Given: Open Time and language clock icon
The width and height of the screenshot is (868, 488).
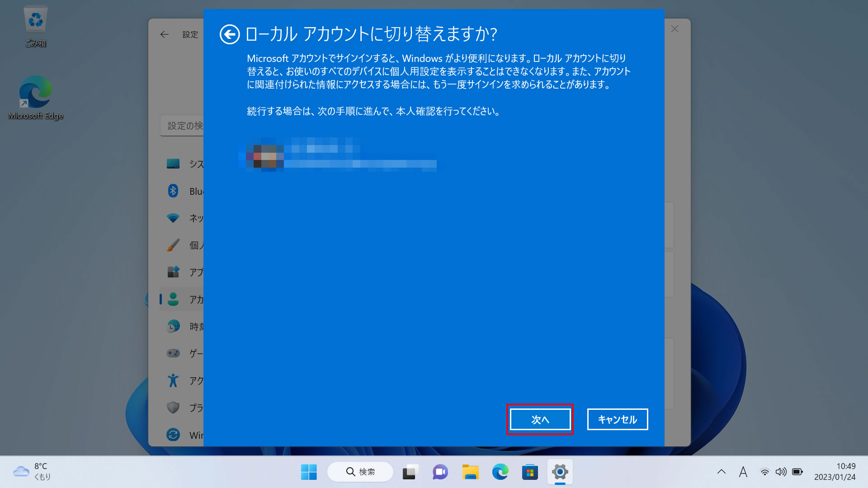Looking at the screenshot, I should (x=173, y=326).
